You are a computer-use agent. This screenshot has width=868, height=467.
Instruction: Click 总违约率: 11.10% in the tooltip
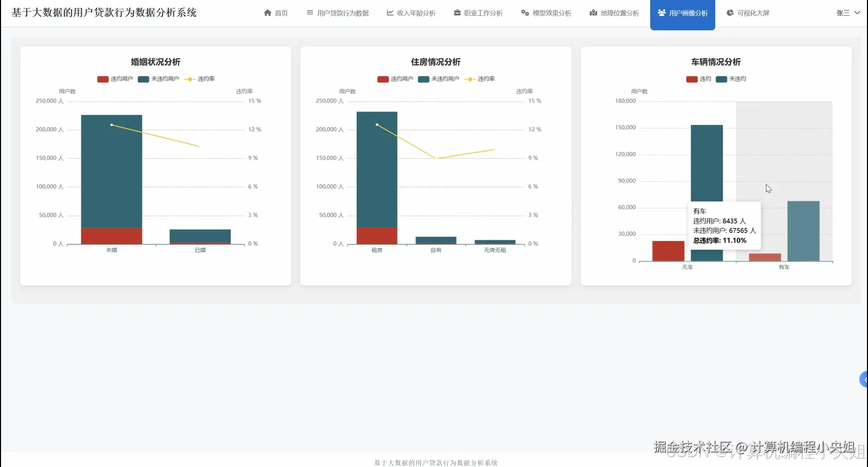(x=720, y=240)
